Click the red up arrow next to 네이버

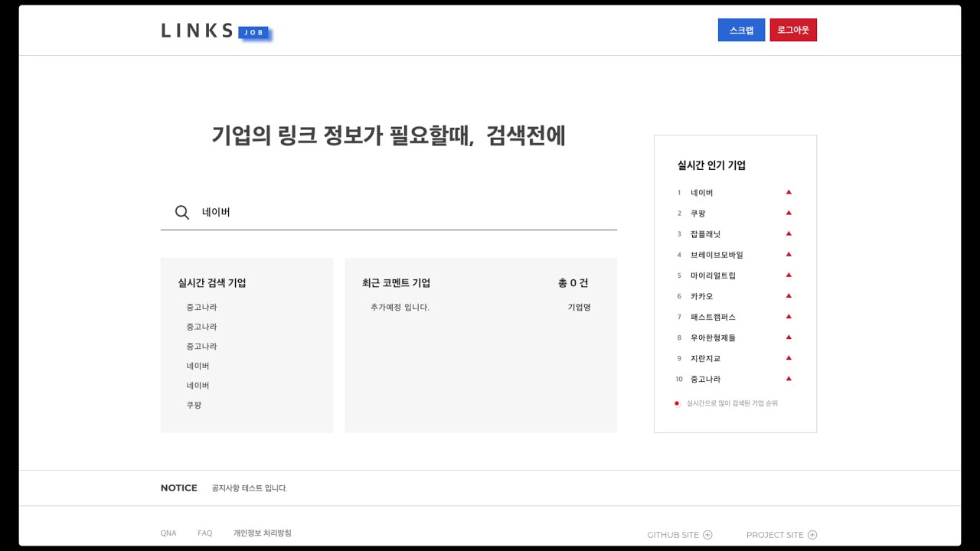789,192
